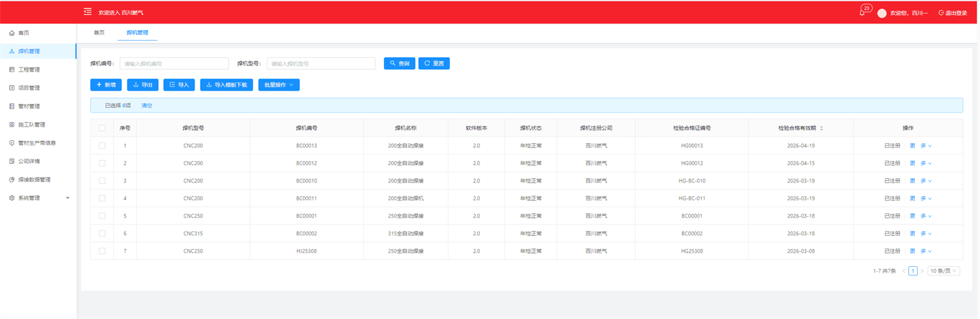Check the row for 焊机编号 BC00010
The width and height of the screenshot is (980, 319).
tap(102, 180)
